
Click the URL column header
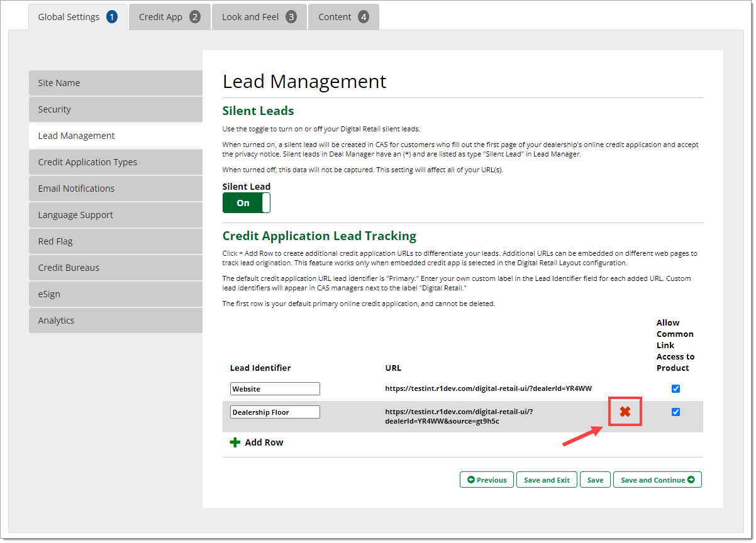point(393,368)
